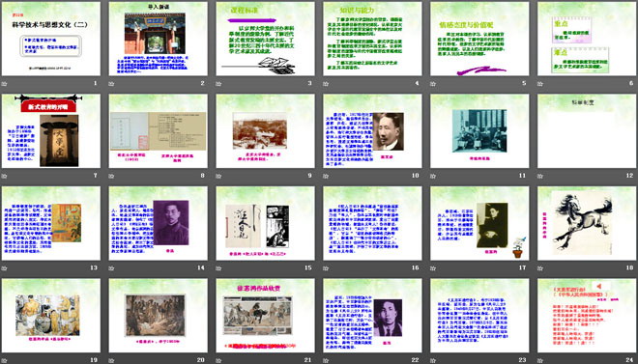Image resolution: width=638 pixels, height=364 pixels.
Task: Click the star icon under slide 18
Action: 540,268
